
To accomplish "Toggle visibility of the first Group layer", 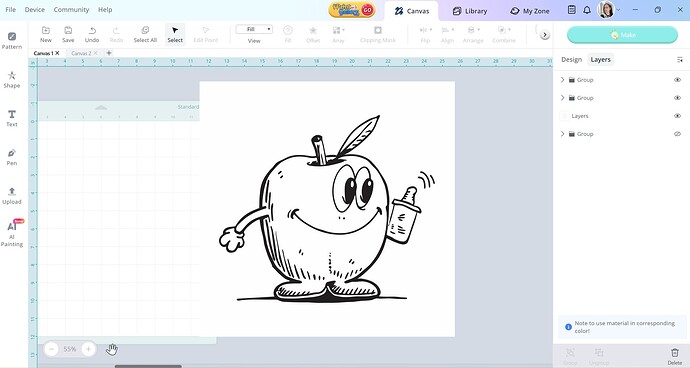I will [677, 80].
